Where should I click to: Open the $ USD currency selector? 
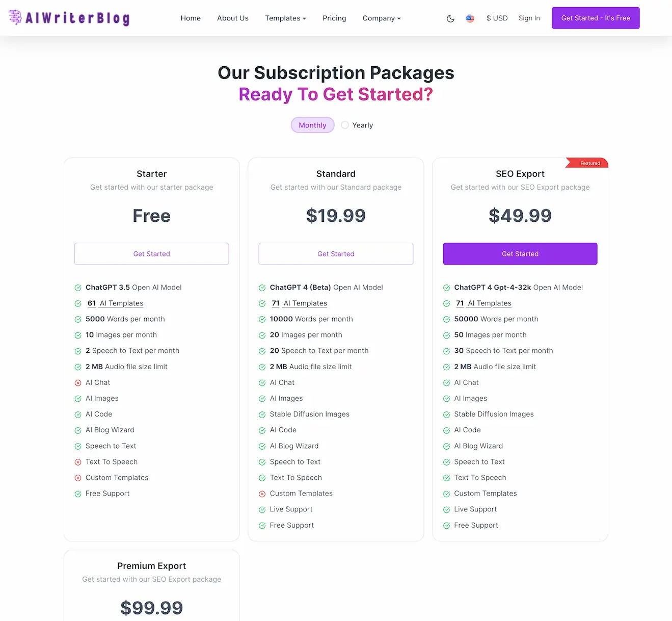tap(497, 18)
